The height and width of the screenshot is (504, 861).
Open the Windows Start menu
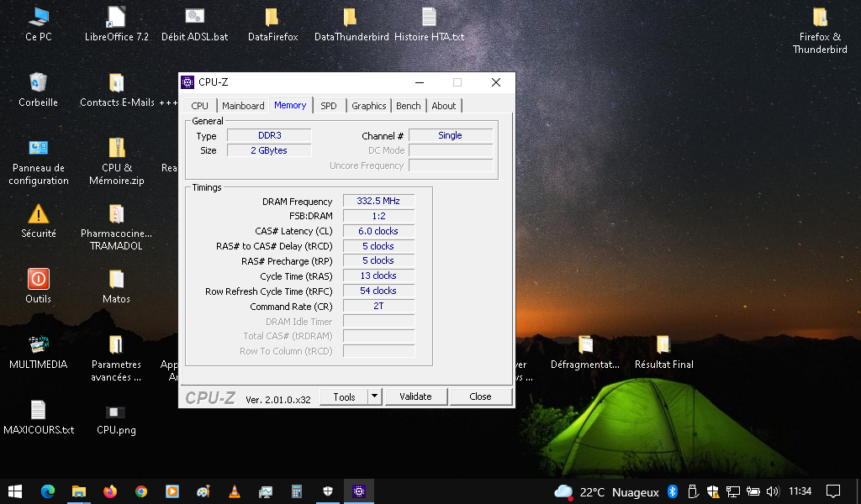(15, 491)
